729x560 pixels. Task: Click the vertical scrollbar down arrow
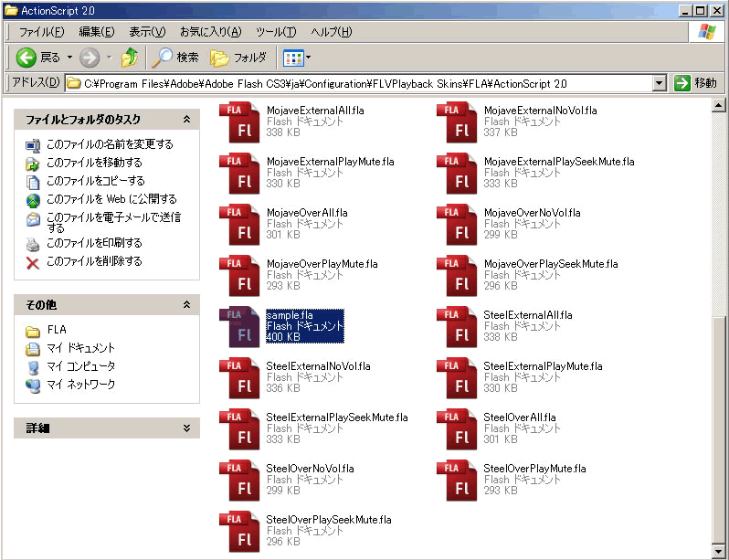pos(718,553)
